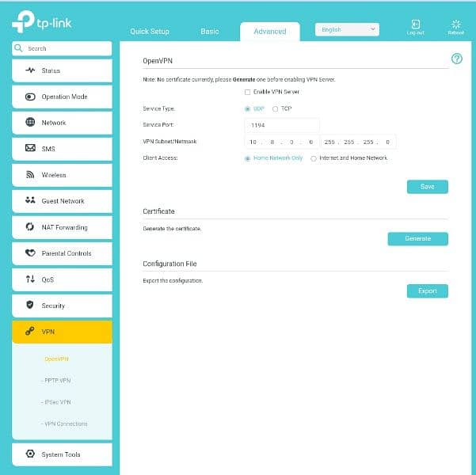Click the Certificate section heading
The width and height of the screenshot is (476, 475).
[158, 211]
